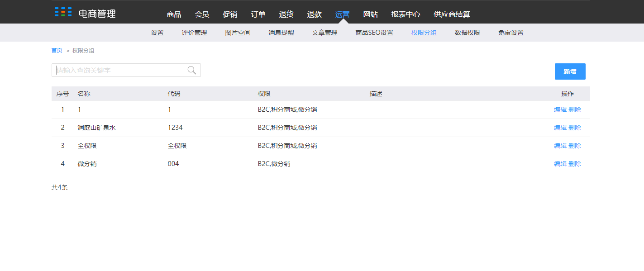The image size is (644, 271).
Task: Click 删除 for 洞庭山矿泉水 row
Action: tap(575, 128)
